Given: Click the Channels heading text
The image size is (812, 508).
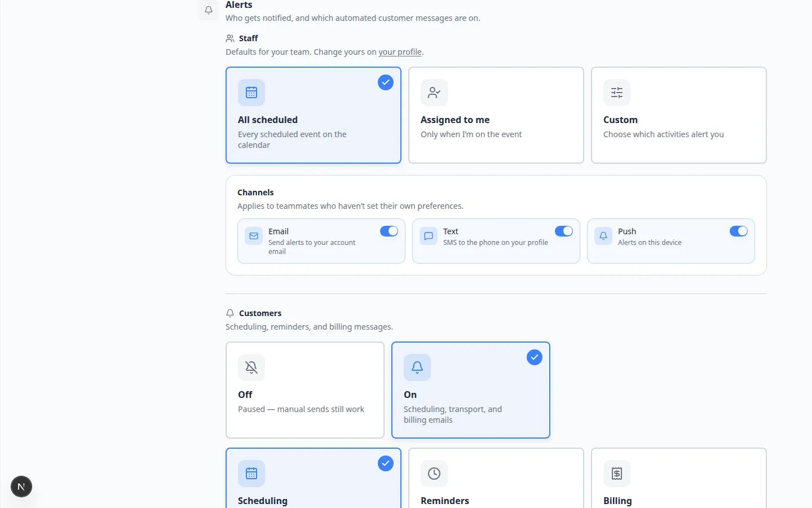Looking at the screenshot, I should 255,192.
